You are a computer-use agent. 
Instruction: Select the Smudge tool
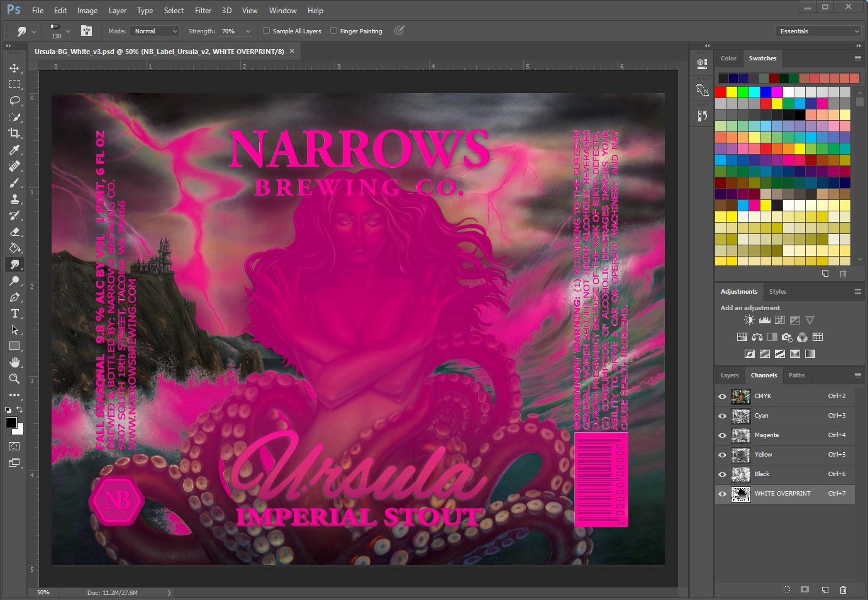[x=14, y=264]
